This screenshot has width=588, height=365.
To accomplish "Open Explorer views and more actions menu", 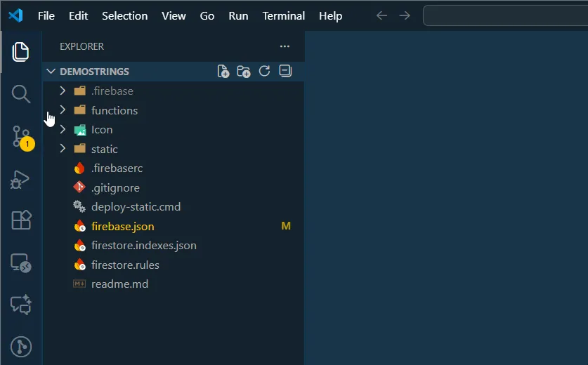I will point(285,46).
